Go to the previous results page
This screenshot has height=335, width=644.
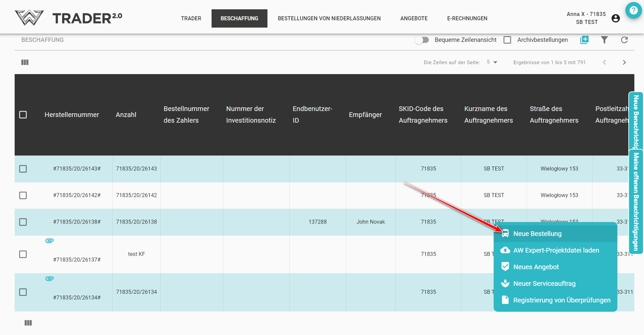point(604,62)
